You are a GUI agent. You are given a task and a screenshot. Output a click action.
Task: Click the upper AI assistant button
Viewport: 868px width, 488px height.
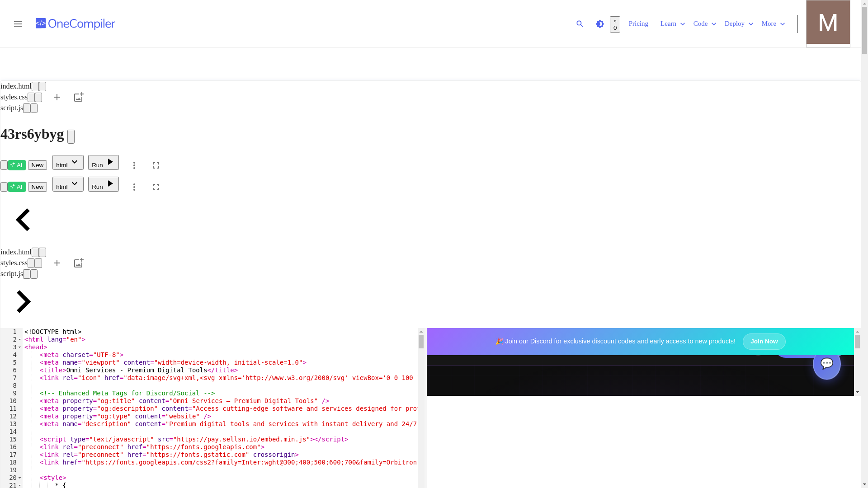pyautogui.click(x=17, y=165)
